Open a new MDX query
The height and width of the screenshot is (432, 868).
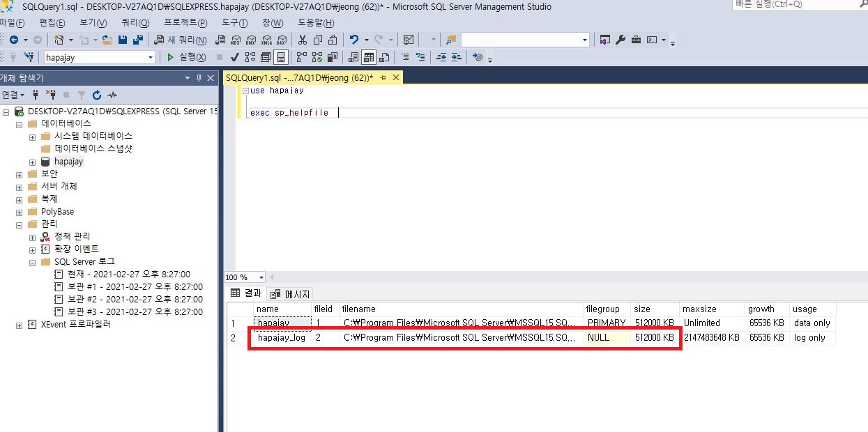coord(236,40)
